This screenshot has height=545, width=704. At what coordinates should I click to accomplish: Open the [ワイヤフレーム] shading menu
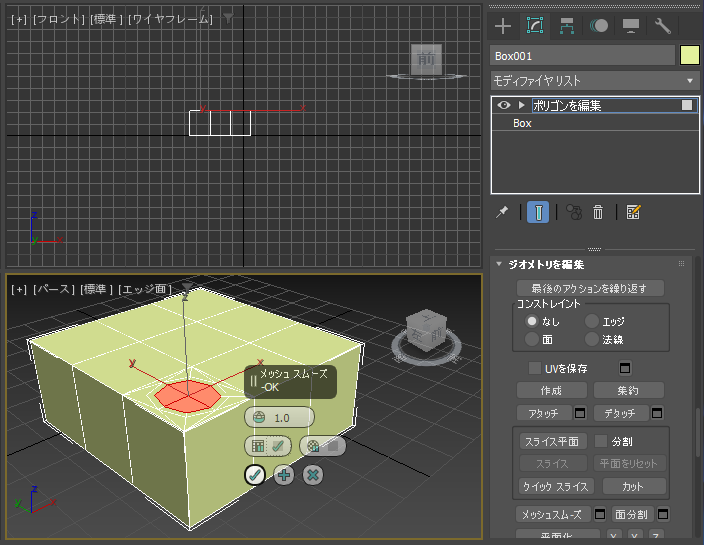pos(171,19)
